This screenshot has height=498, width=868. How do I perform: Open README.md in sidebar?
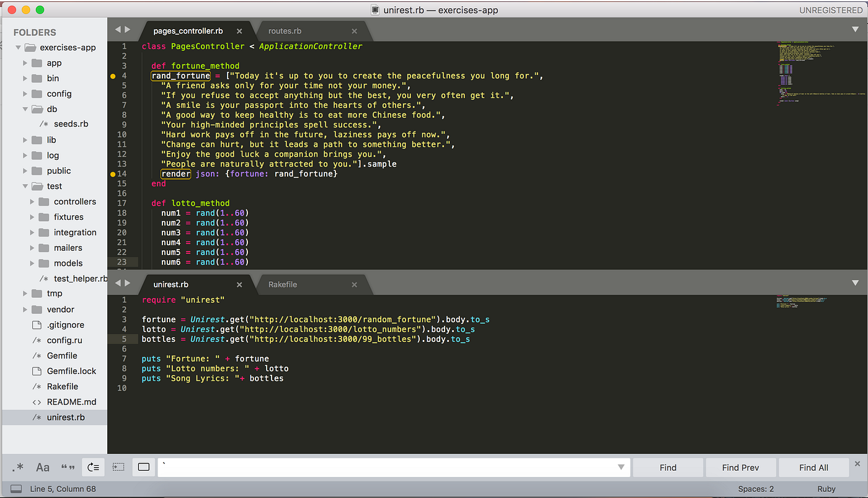[x=71, y=402]
